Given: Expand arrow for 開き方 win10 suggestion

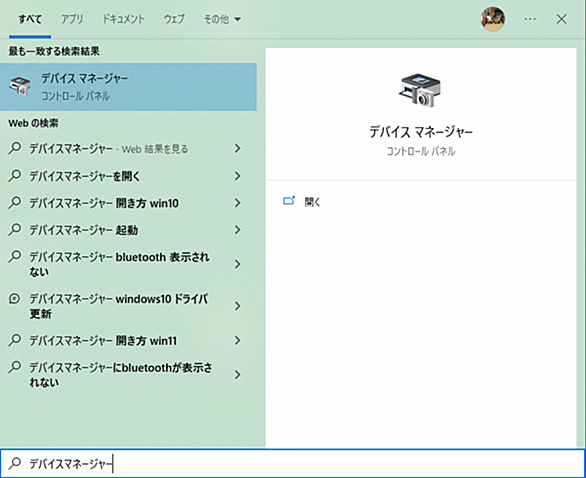Looking at the screenshot, I should (237, 203).
